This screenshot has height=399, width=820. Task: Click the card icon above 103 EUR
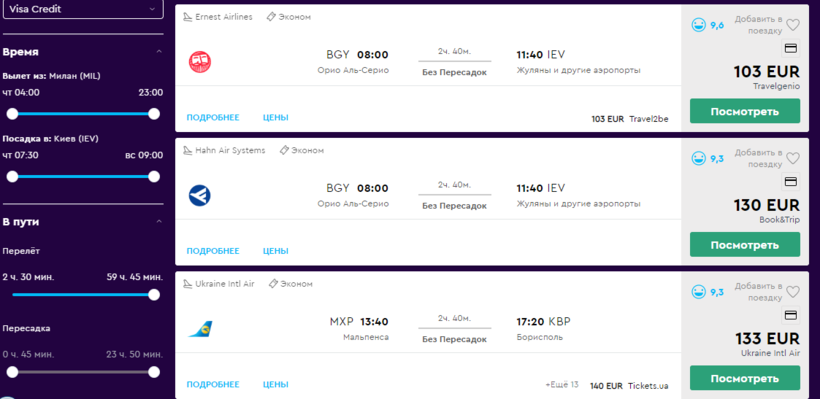tap(791, 49)
